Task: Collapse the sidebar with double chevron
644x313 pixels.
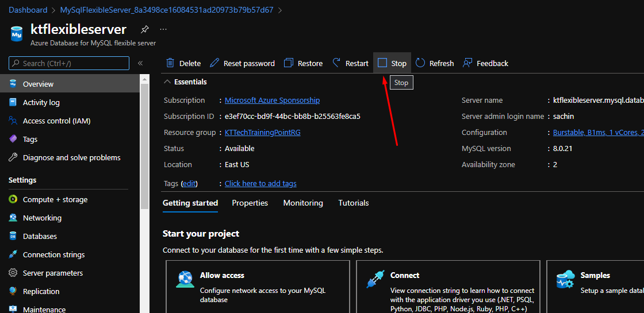Action: [140, 63]
